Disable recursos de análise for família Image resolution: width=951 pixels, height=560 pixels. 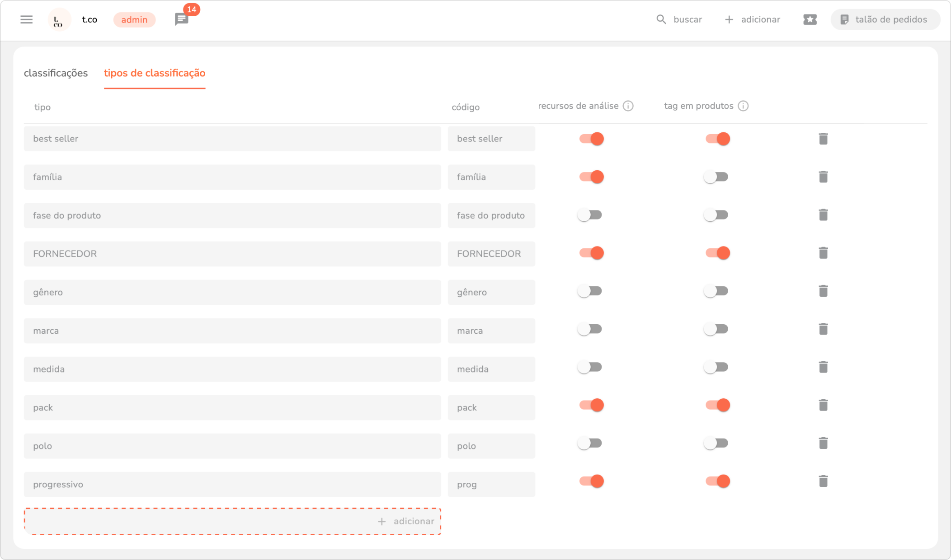[591, 177]
